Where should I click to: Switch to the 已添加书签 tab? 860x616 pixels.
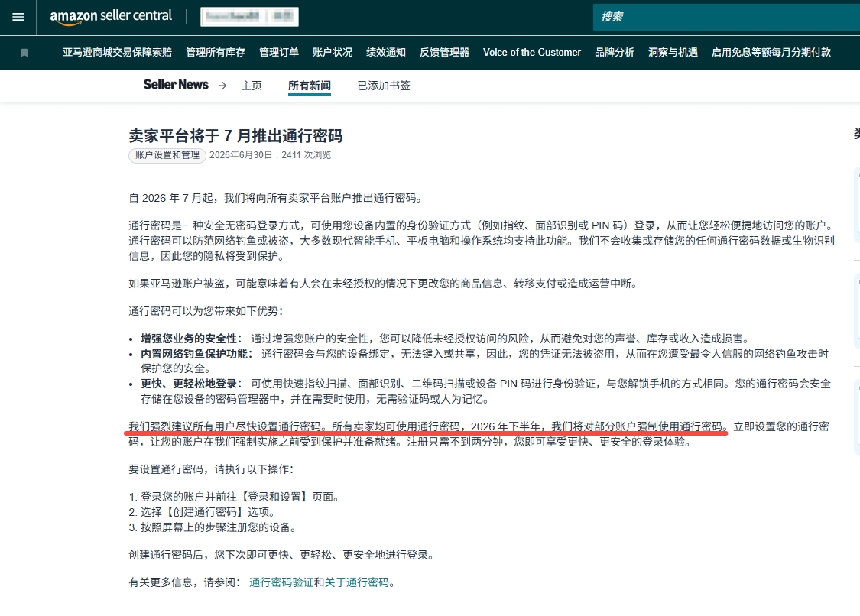tap(384, 86)
